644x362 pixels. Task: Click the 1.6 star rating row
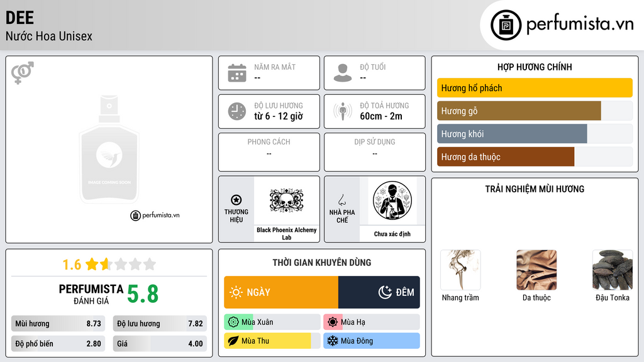click(x=109, y=265)
